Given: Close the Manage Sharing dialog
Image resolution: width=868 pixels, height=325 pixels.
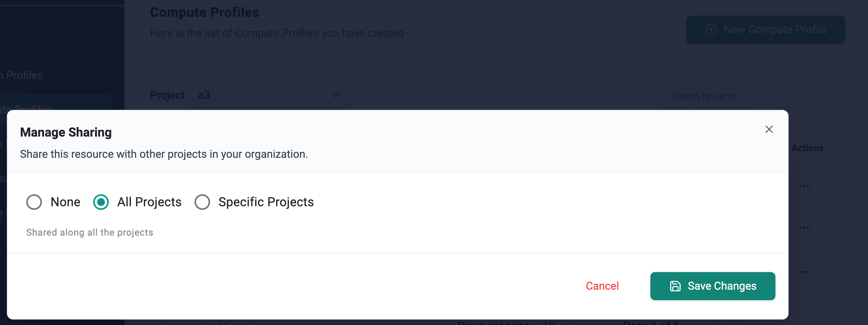Looking at the screenshot, I should coord(769,129).
